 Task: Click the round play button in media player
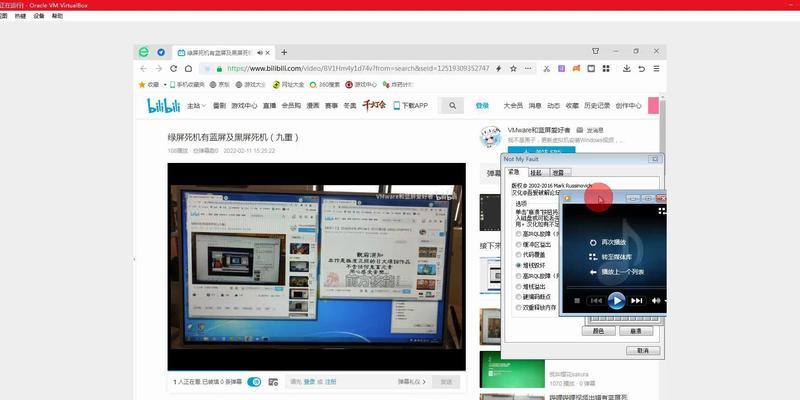tap(616, 301)
